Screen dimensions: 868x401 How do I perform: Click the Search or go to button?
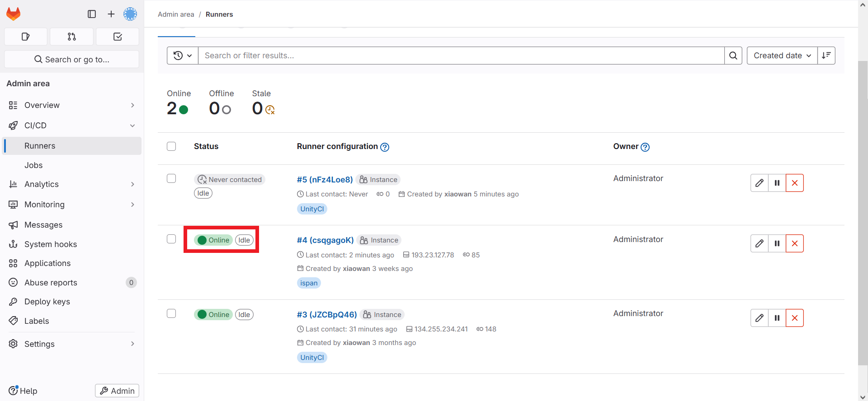coord(72,59)
